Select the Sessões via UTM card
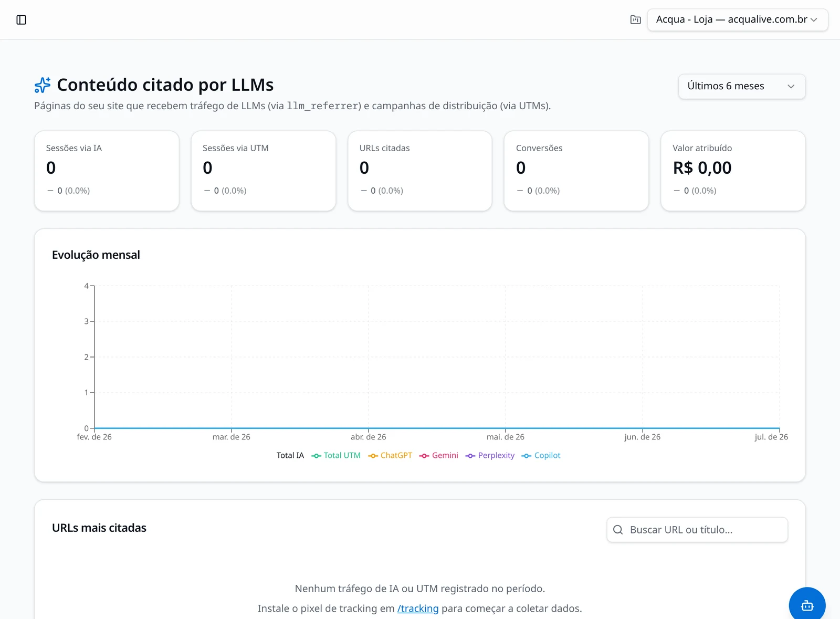This screenshot has height=619, width=840. 263,171
